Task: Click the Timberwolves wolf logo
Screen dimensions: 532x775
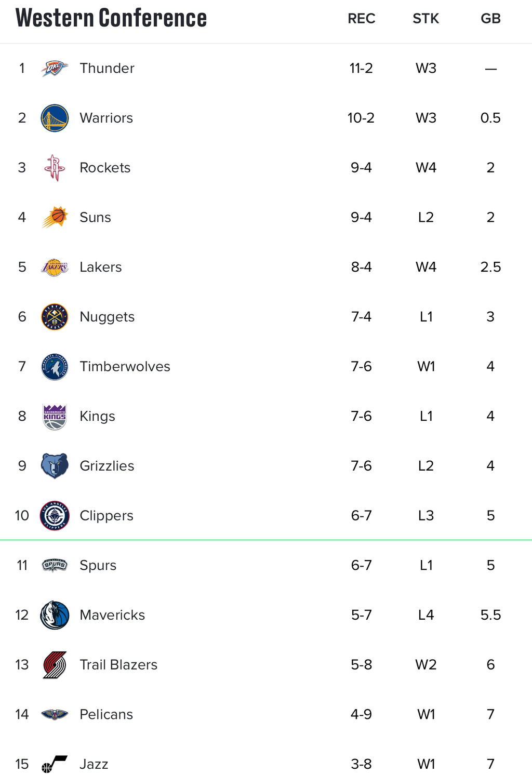Action: pyautogui.click(x=55, y=367)
